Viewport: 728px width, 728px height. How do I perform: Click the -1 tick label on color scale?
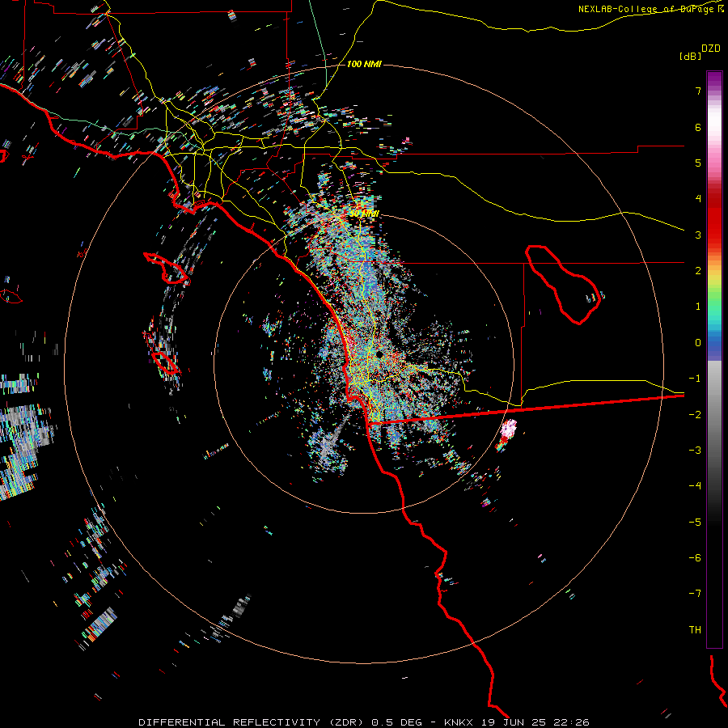tap(695, 379)
